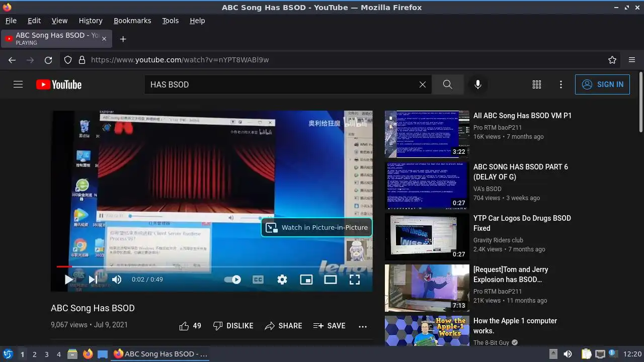
Task: Toggle closed captions CC
Action: tap(258, 280)
